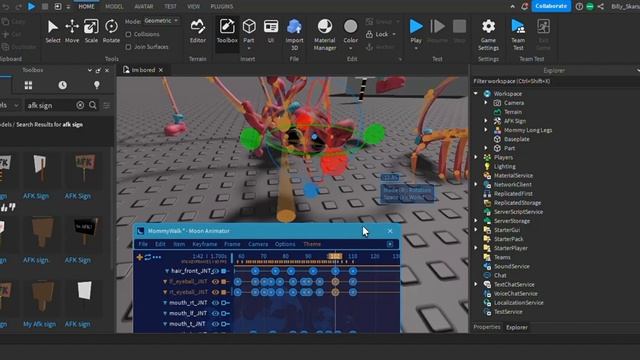Expand the AFK Sign node in Explorer
This screenshot has height=360, width=640.
coord(486,121)
